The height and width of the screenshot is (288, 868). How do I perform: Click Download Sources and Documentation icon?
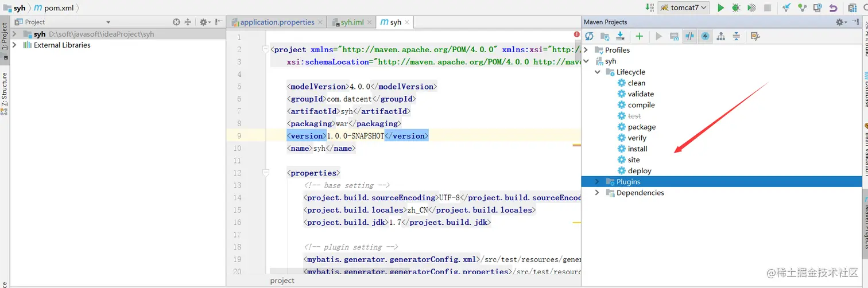pyautogui.click(x=620, y=36)
